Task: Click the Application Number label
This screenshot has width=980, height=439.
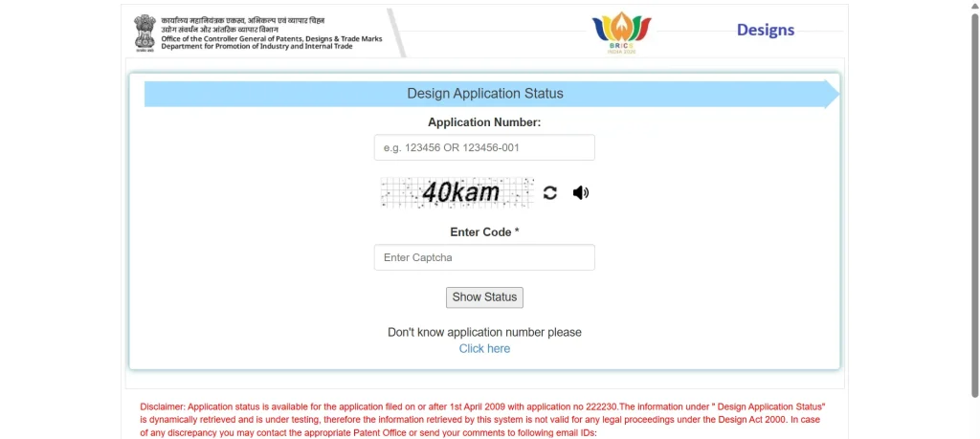Action: 484,122
